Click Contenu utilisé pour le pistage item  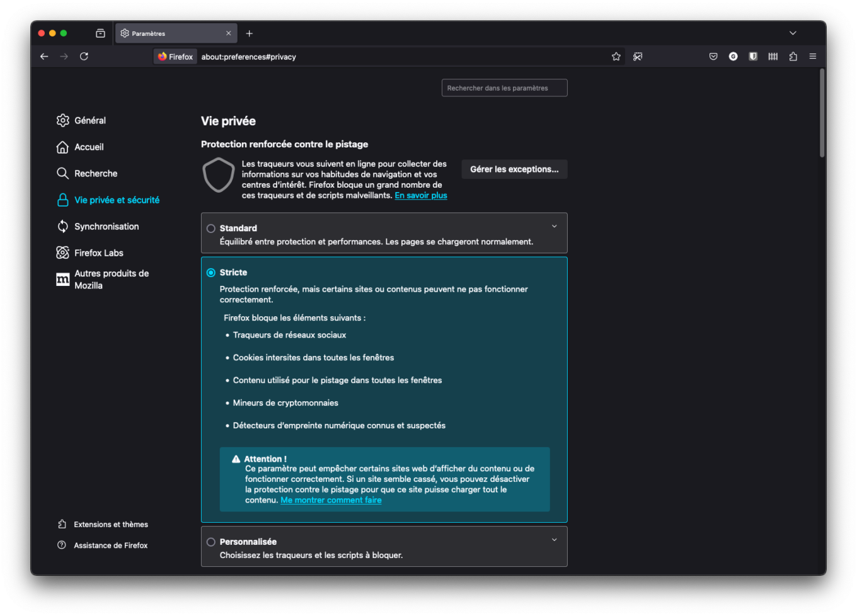[337, 380]
